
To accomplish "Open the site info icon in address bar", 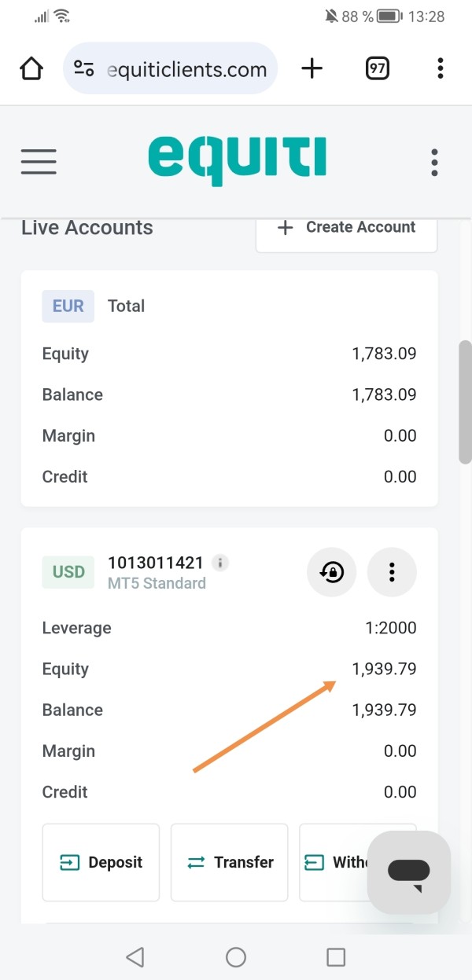I will tap(84, 69).
